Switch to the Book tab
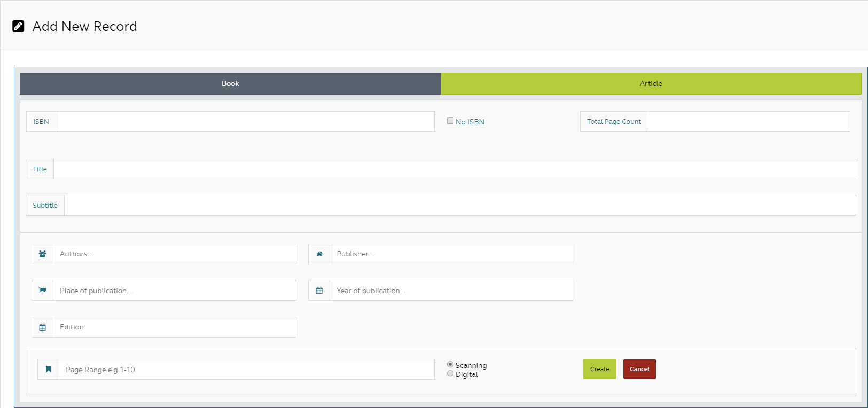 click(230, 84)
